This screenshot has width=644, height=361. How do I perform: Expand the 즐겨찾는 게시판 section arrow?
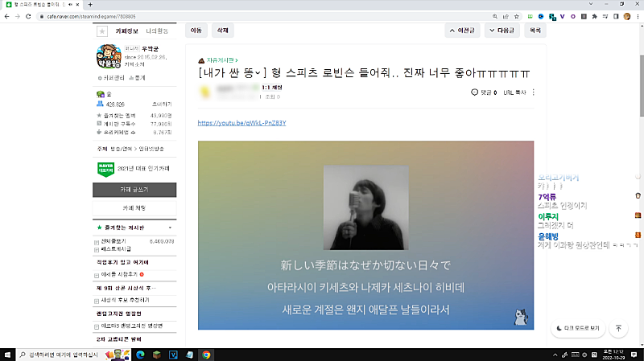tap(170, 228)
